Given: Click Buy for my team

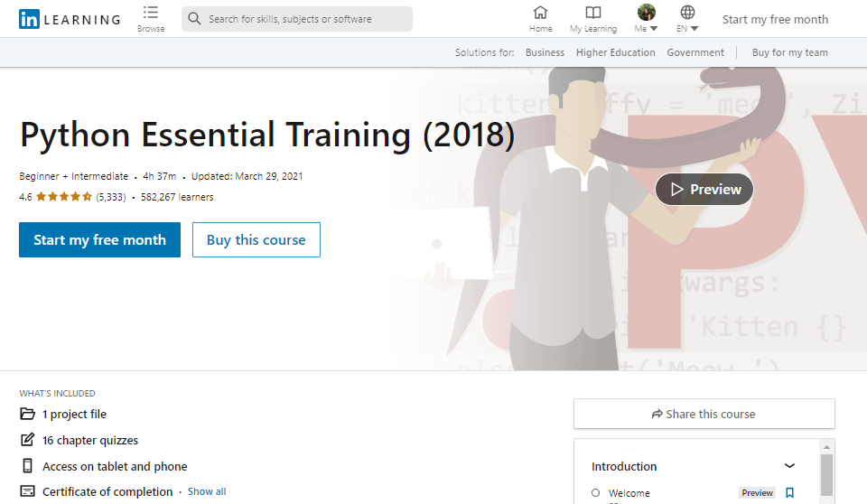Looking at the screenshot, I should [789, 52].
